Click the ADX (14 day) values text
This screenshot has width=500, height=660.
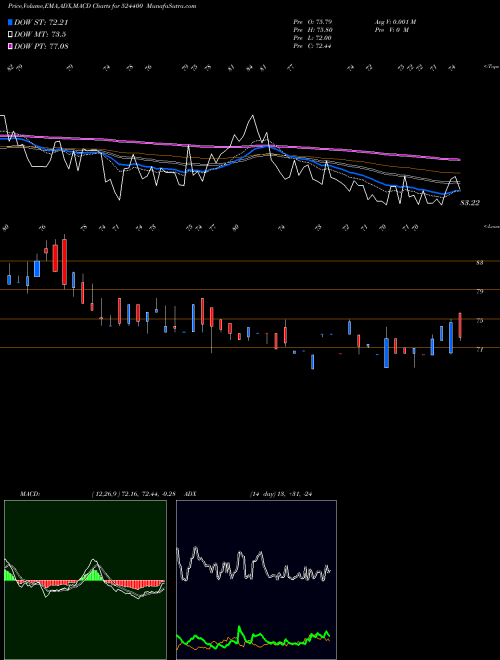coord(281,494)
